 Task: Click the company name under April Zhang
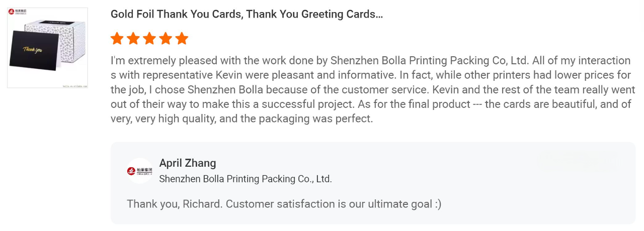coord(246,179)
